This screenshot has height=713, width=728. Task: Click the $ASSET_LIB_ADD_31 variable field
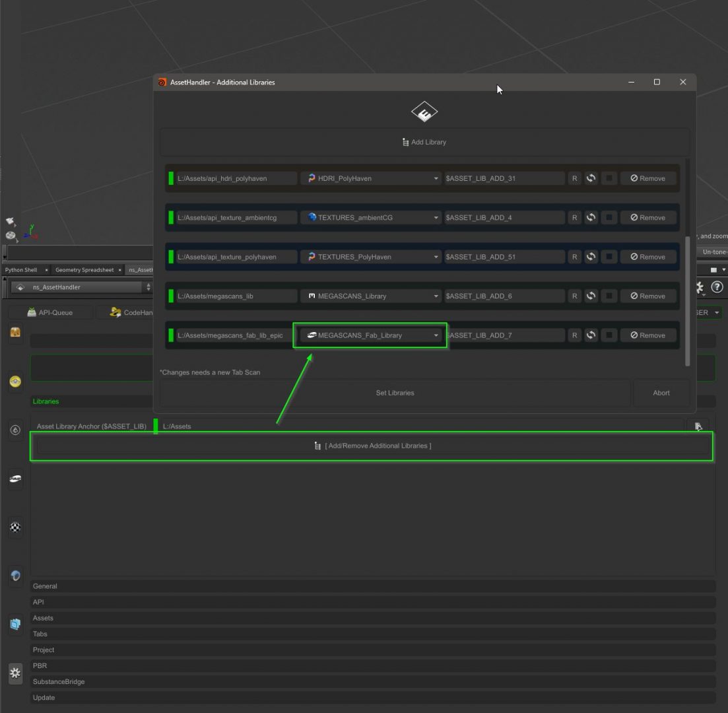click(504, 178)
